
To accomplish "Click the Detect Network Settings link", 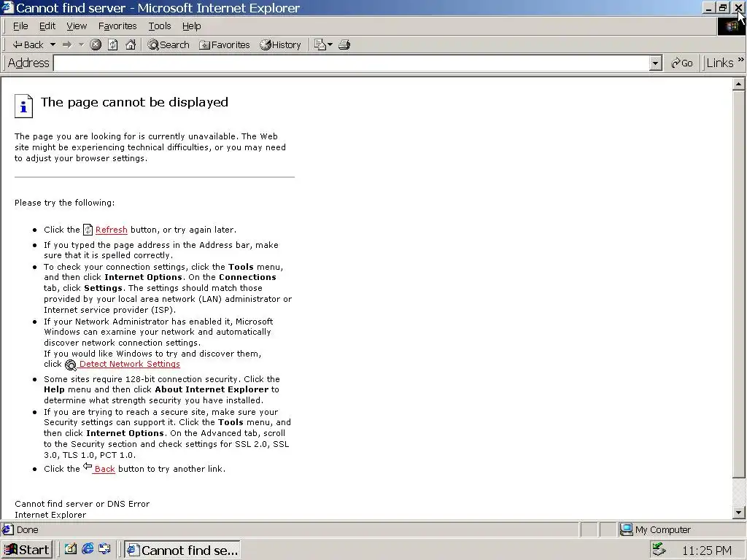I will tap(130, 364).
